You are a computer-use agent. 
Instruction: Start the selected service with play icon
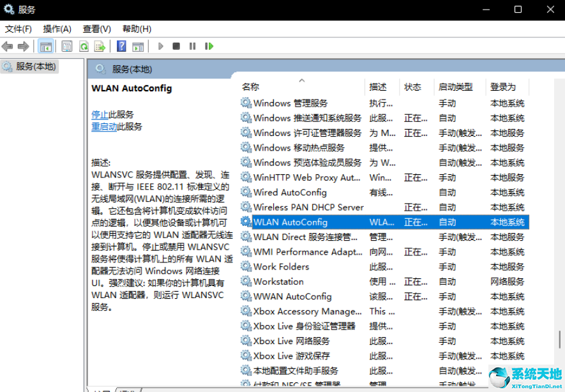(x=160, y=45)
